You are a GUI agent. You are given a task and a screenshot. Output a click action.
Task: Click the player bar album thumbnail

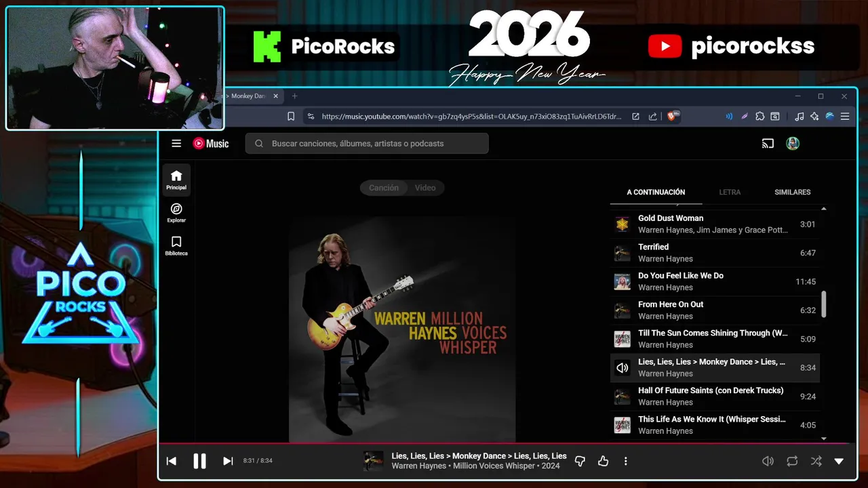pos(373,461)
